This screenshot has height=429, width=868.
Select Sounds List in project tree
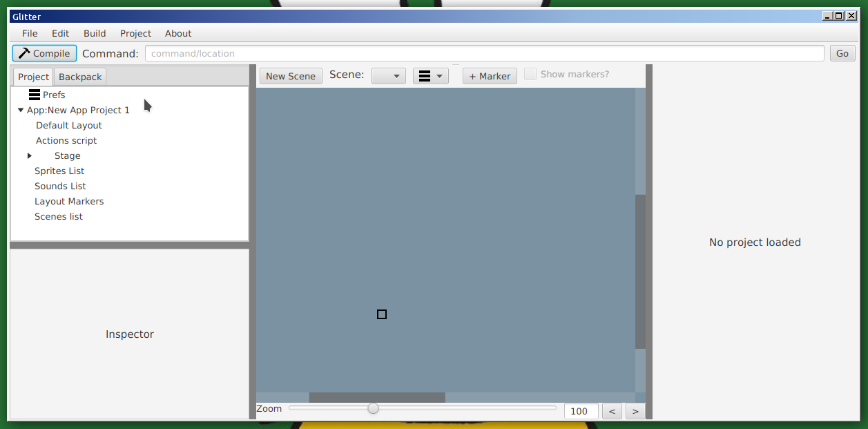[60, 186]
